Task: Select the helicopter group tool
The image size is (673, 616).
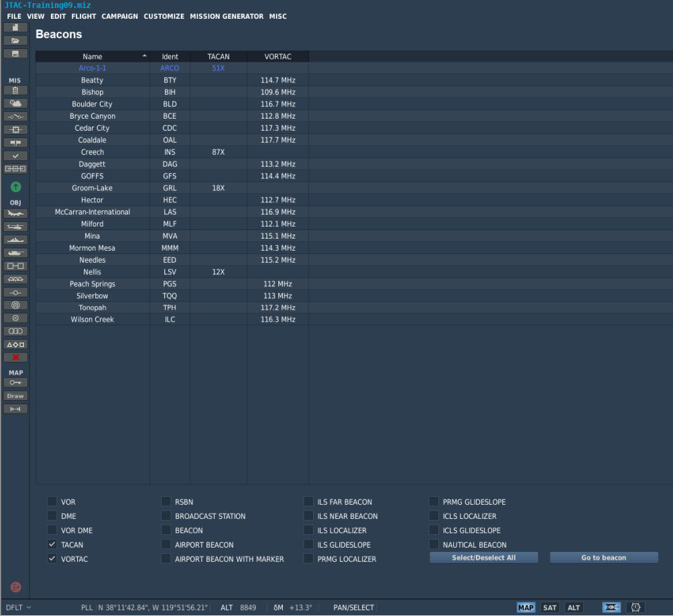Action: pos(15,227)
